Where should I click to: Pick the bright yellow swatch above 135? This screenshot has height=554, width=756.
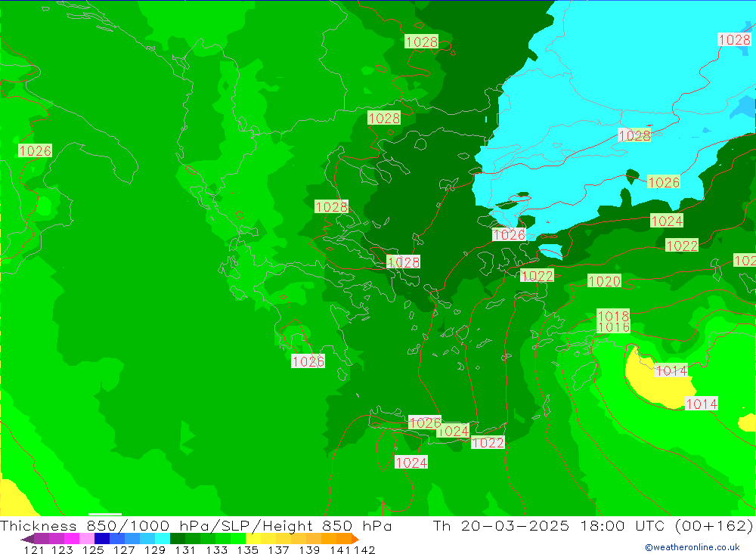coord(253,539)
